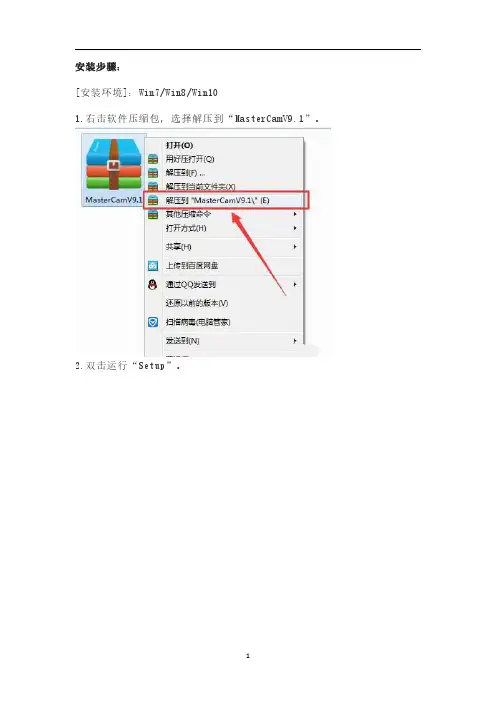Click the icon beside 其他压缩命令
Screen dimensions: 496x702
coord(153,214)
